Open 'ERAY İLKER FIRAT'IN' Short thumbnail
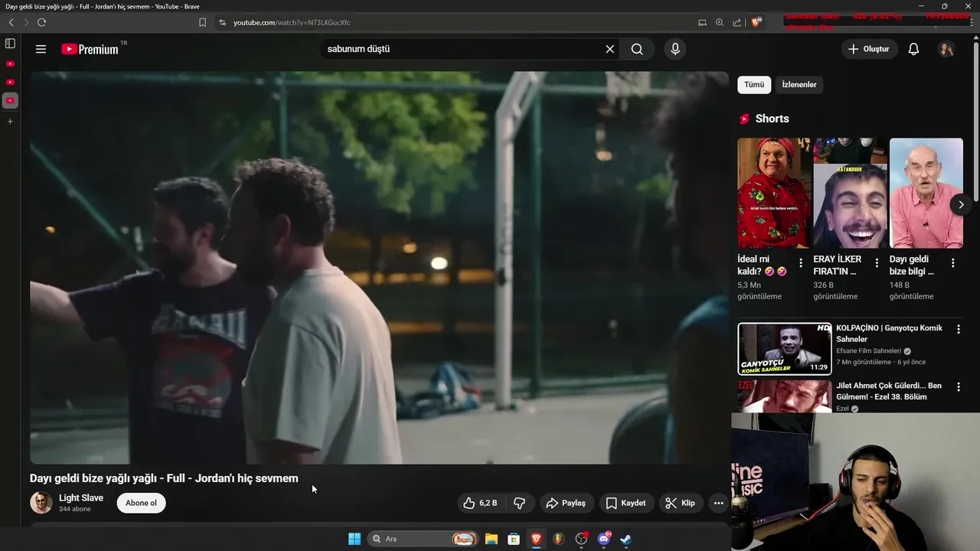Image resolution: width=980 pixels, height=551 pixels. (x=850, y=193)
